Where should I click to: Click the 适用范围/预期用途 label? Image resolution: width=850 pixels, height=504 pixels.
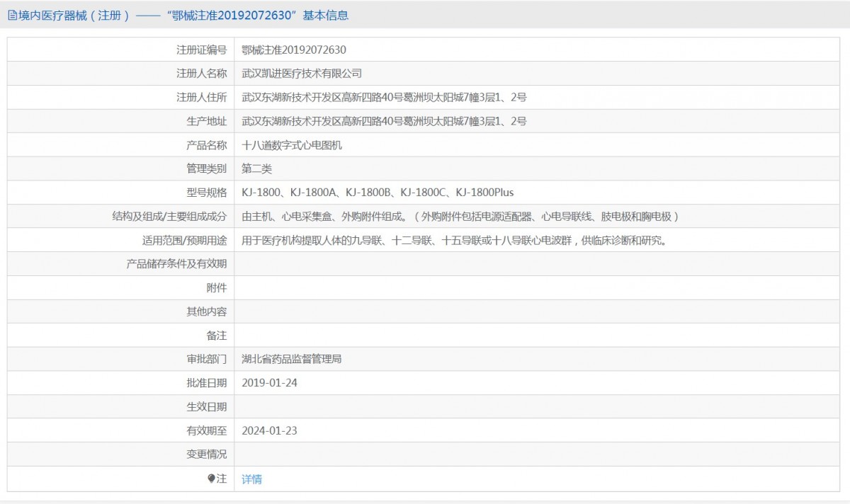point(185,240)
